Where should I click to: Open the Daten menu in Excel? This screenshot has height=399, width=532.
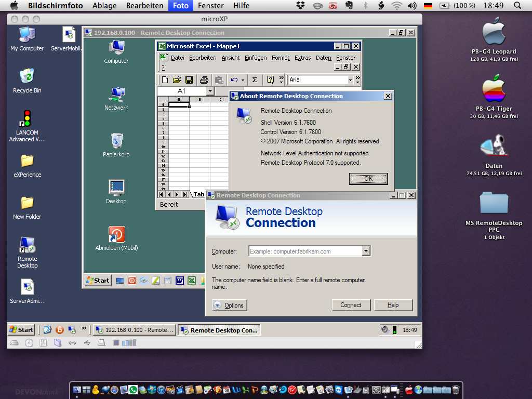click(x=323, y=58)
